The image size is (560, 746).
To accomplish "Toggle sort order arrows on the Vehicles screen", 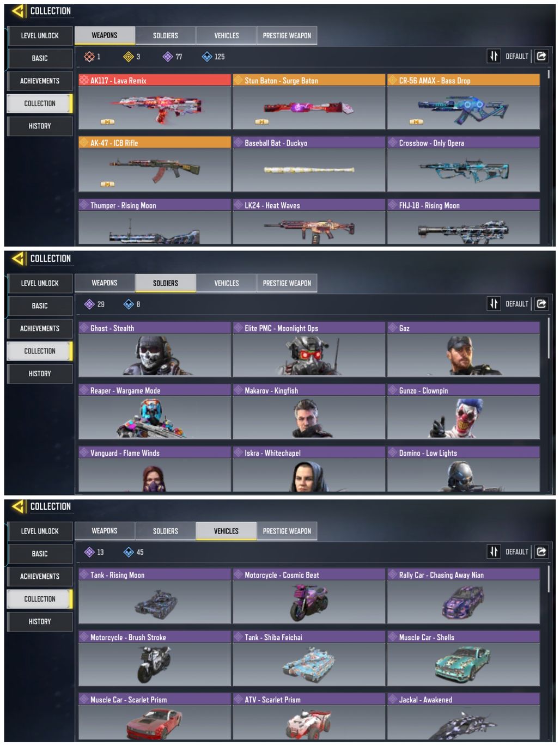I will pos(494,552).
